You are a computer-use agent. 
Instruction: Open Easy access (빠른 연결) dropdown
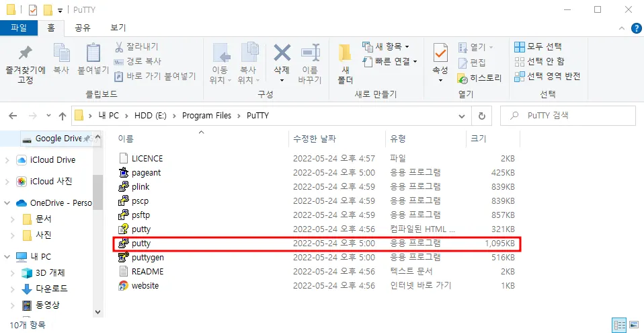click(390, 61)
